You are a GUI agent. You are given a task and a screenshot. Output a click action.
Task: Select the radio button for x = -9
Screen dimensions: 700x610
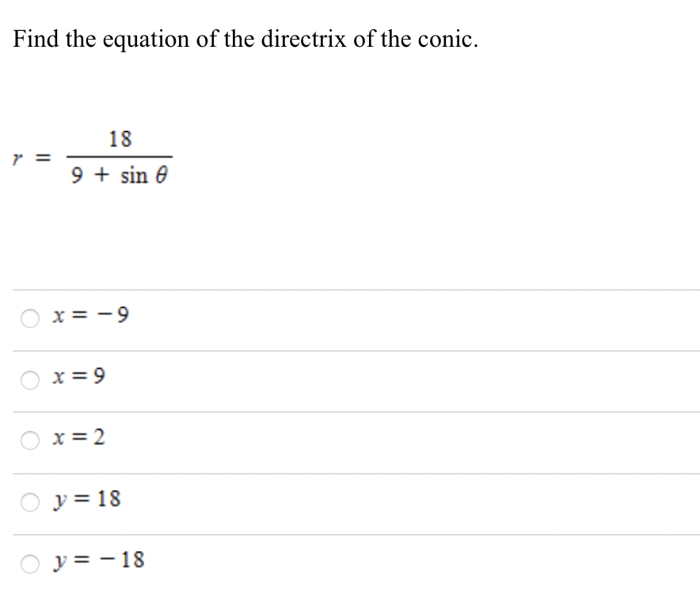coord(29,318)
